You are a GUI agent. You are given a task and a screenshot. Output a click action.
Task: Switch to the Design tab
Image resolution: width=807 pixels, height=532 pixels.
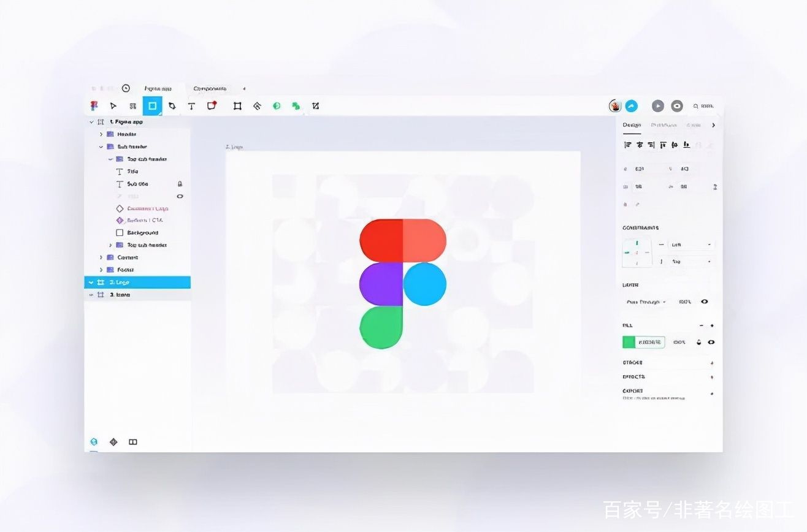632,125
